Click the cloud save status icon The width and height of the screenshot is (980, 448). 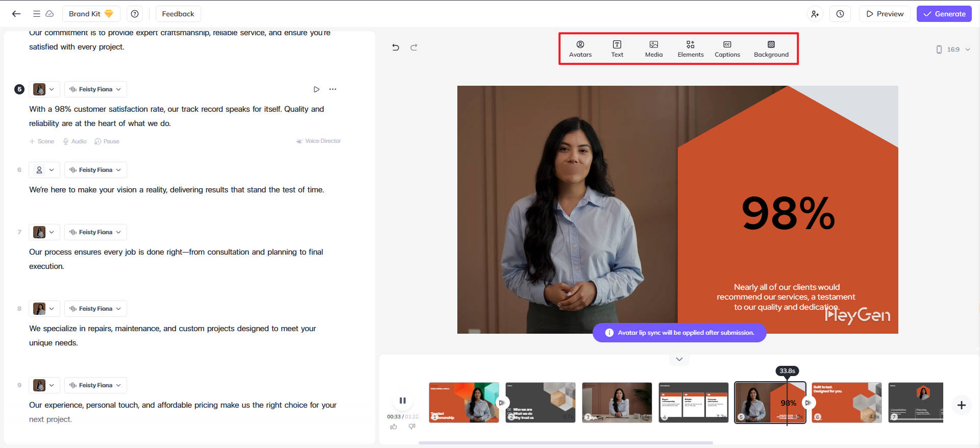(x=50, y=14)
